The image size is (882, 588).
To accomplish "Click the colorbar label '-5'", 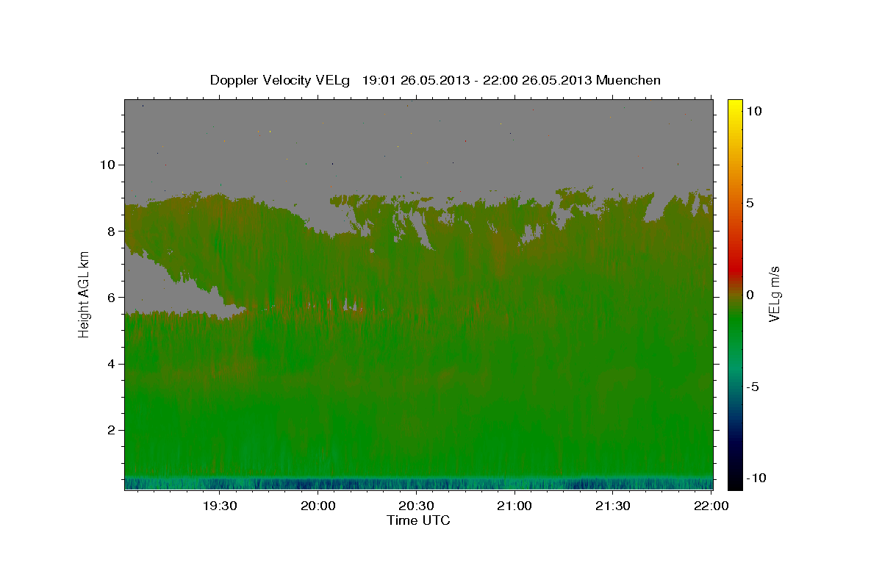I will (751, 387).
